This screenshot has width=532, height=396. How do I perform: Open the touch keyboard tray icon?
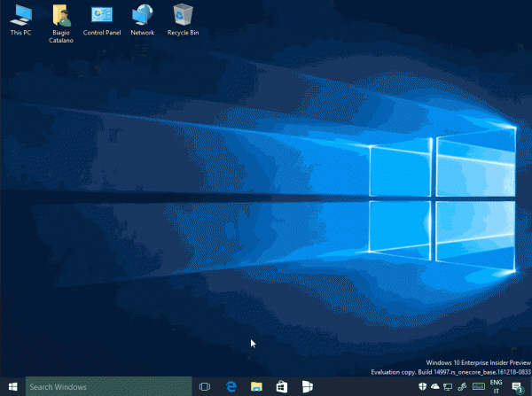click(479, 386)
